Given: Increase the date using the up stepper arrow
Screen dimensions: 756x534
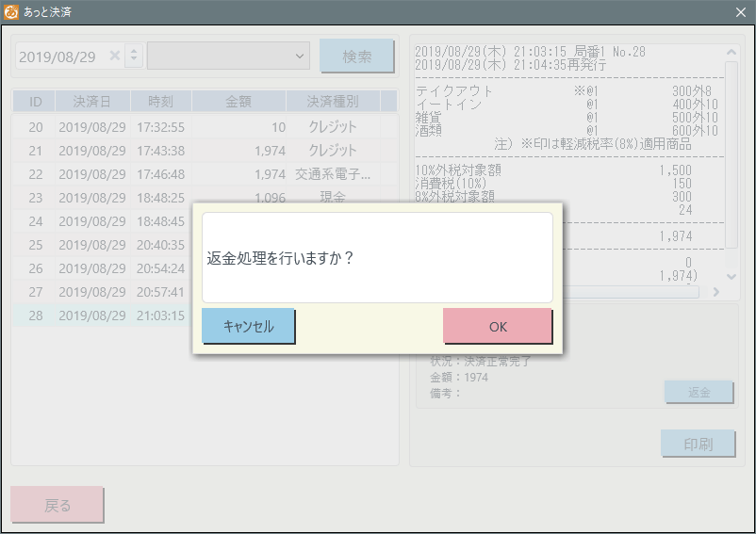Looking at the screenshot, I should pyautogui.click(x=134, y=51).
